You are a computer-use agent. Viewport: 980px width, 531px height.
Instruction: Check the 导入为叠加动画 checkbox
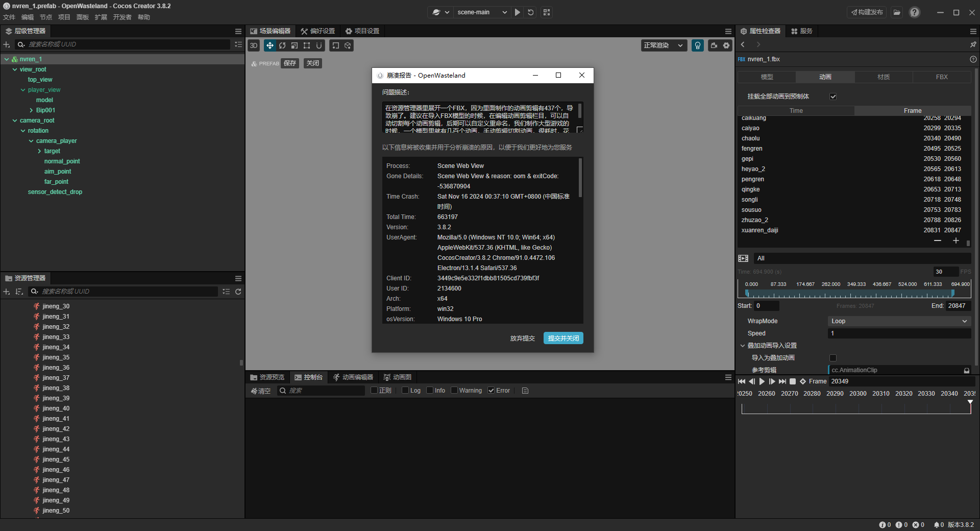click(833, 358)
